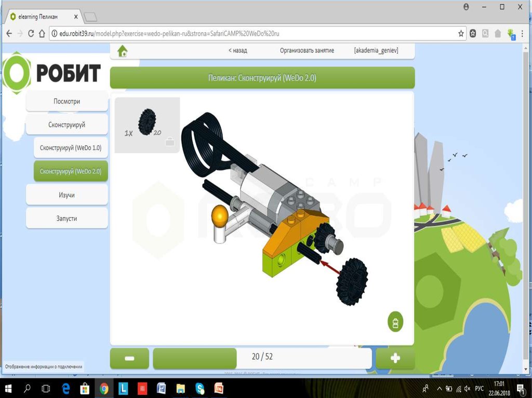Viewport: 532px width, 398px height.
Task: Bookmark this page with the star icon
Action: click(461, 33)
